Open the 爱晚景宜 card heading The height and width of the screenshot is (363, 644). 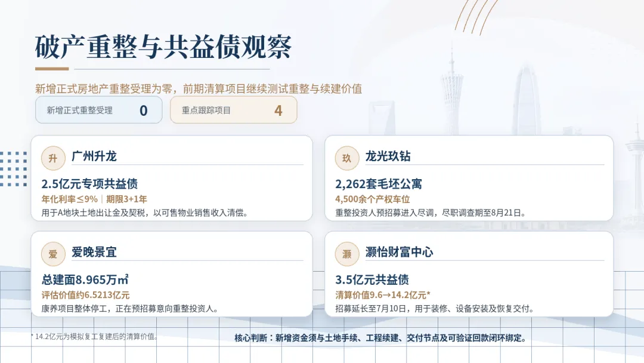point(94,252)
